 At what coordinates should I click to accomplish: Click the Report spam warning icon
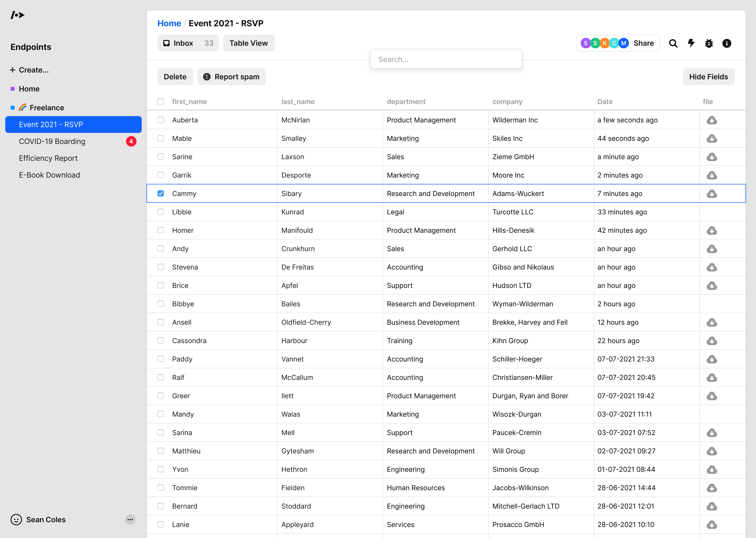click(x=207, y=76)
